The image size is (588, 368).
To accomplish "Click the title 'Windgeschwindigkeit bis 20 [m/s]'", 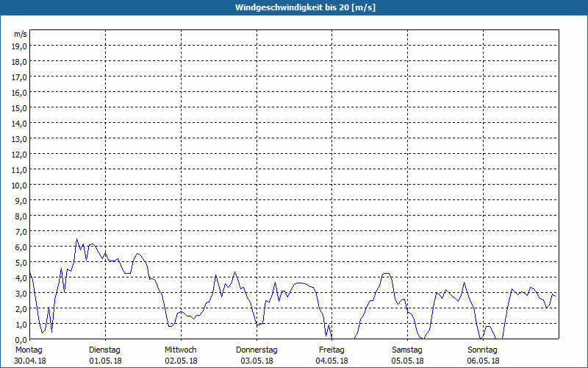I will 305,7.
